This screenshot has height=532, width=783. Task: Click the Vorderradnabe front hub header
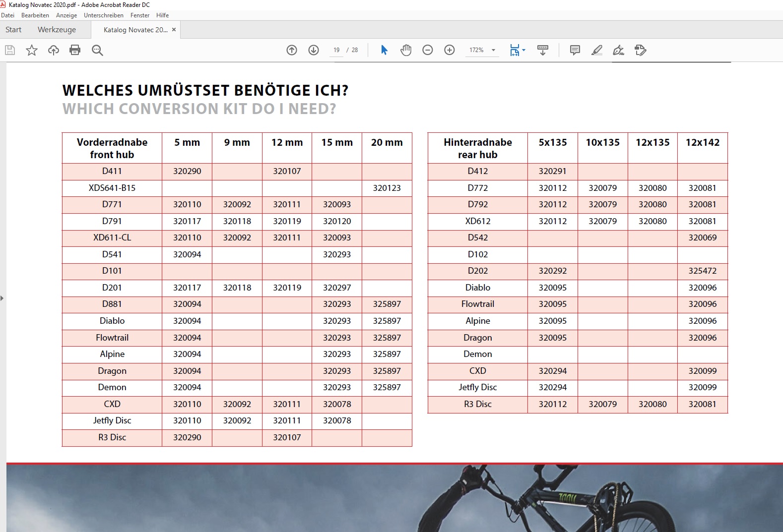[x=112, y=148]
